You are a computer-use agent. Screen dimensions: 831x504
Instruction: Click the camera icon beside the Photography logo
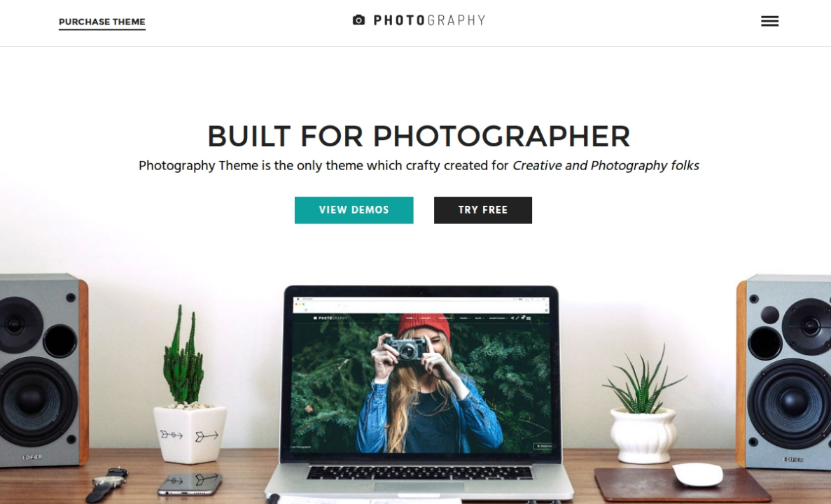[x=358, y=20]
